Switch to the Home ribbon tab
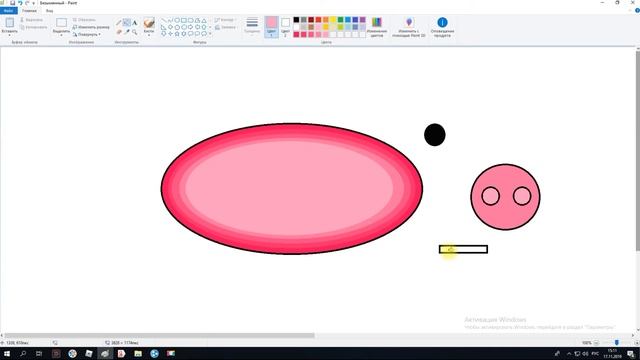The image size is (640, 360). (x=29, y=11)
